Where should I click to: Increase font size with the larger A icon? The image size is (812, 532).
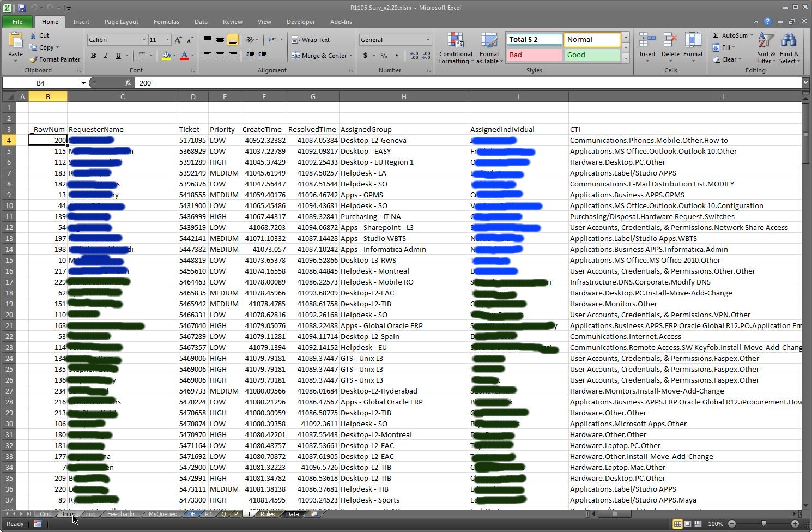coord(178,40)
